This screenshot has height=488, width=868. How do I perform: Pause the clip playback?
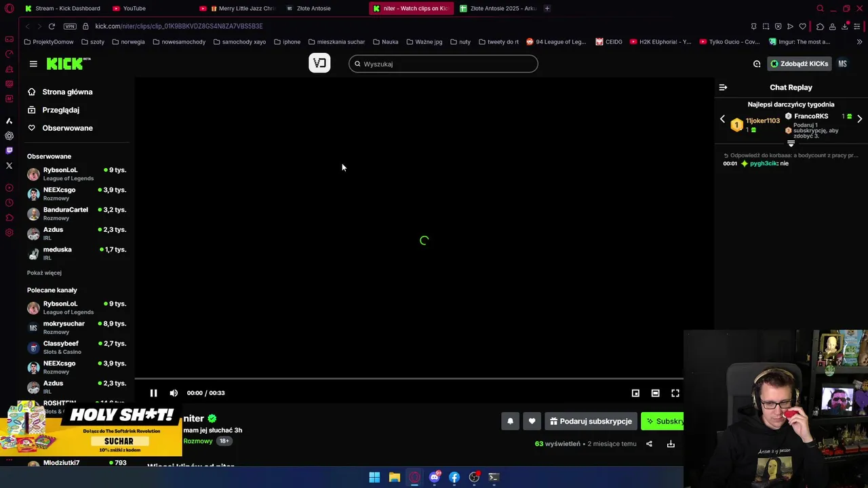click(x=153, y=393)
